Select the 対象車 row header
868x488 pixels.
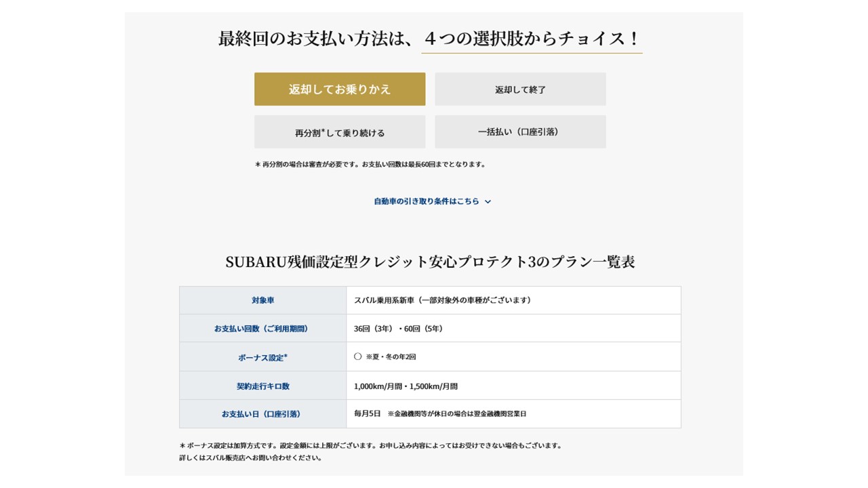click(x=263, y=300)
